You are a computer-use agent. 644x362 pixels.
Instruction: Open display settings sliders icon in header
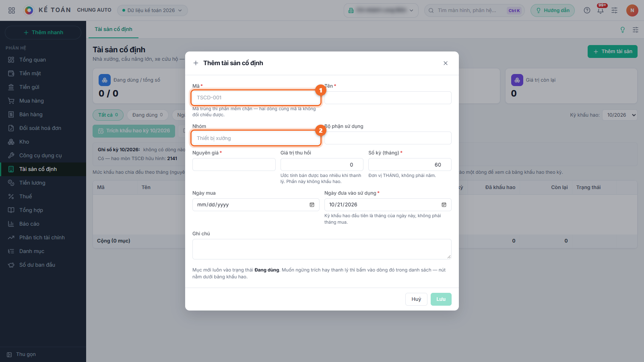tap(614, 10)
